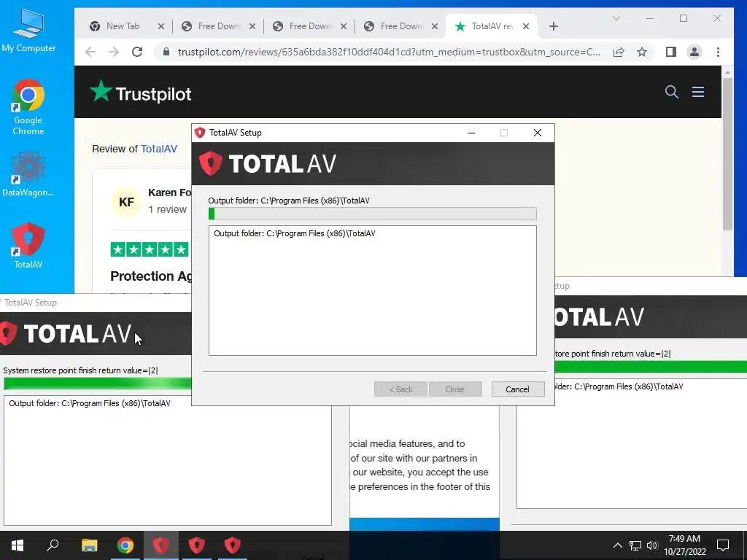Open the DataWagon desktop shortcut

click(28, 174)
